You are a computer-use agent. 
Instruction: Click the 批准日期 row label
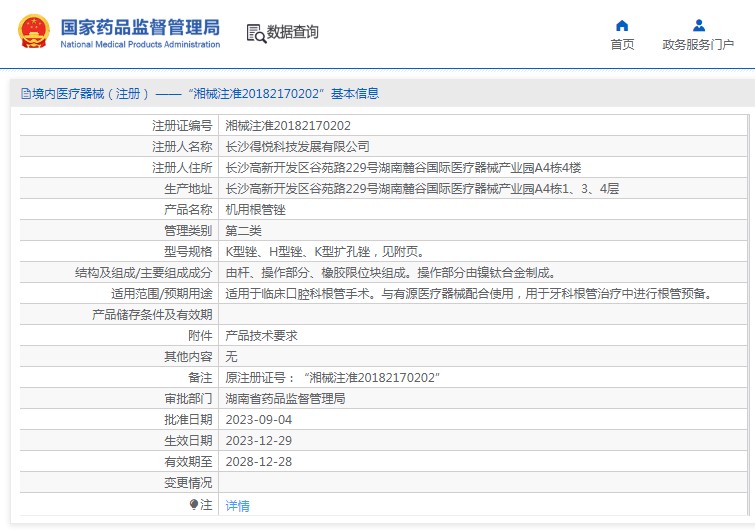click(188, 420)
